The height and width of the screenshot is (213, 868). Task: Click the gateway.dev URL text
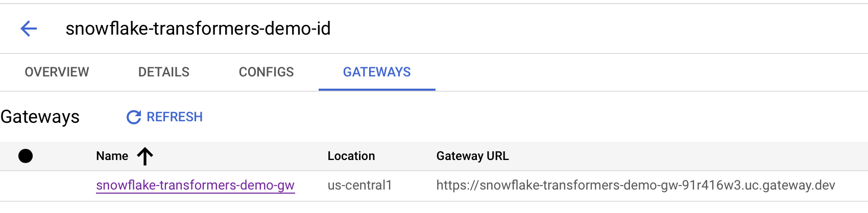(635, 185)
